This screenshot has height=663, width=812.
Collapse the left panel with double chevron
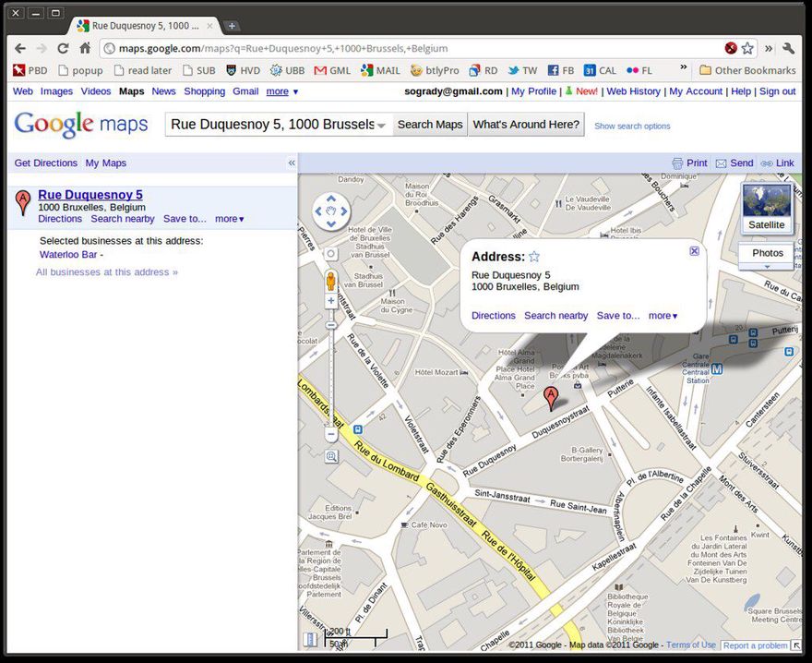coord(292,163)
